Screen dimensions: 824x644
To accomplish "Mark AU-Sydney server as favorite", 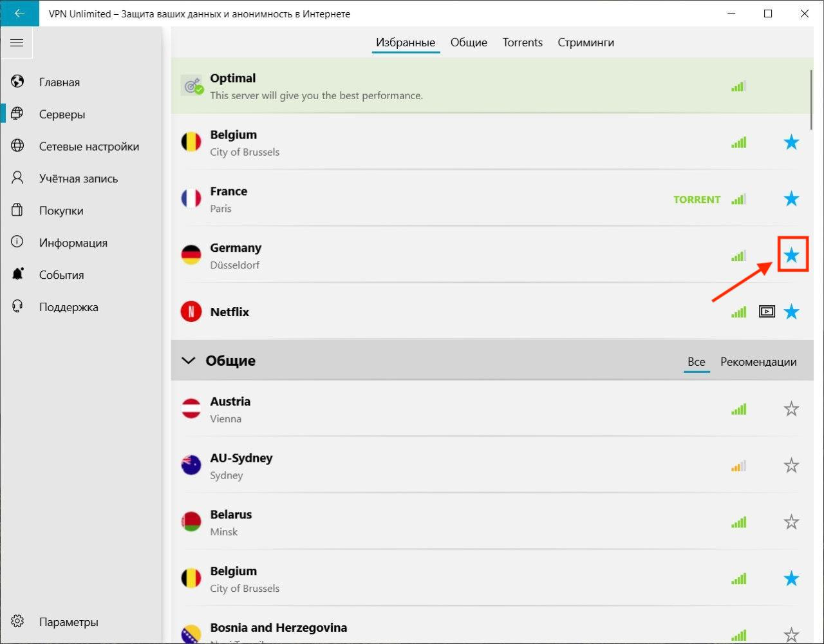I will pos(791,466).
